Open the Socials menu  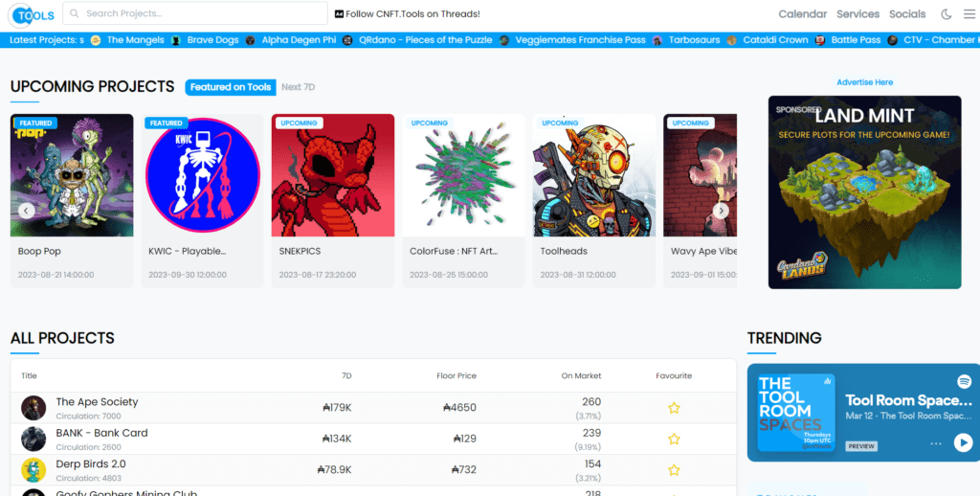click(x=907, y=13)
